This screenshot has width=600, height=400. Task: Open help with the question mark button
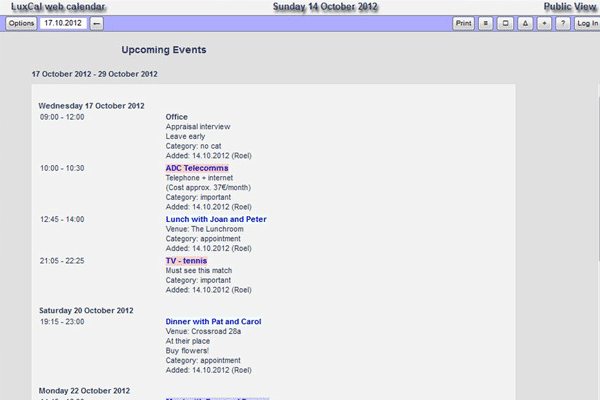(563, 23)
